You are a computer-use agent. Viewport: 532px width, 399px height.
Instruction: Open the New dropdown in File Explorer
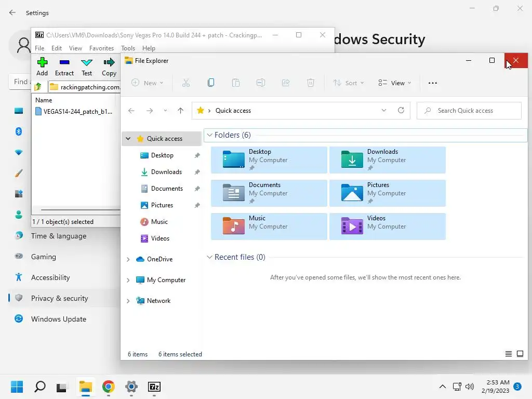pyautogui.click(x=148, y=83)
